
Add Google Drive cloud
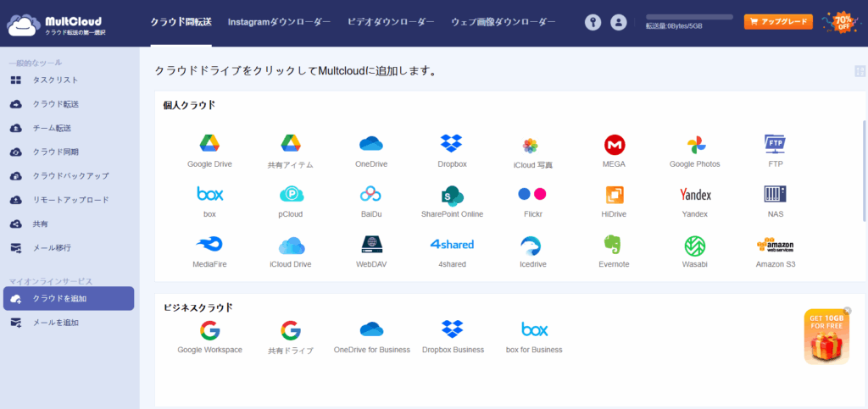(x=209, y=145)
